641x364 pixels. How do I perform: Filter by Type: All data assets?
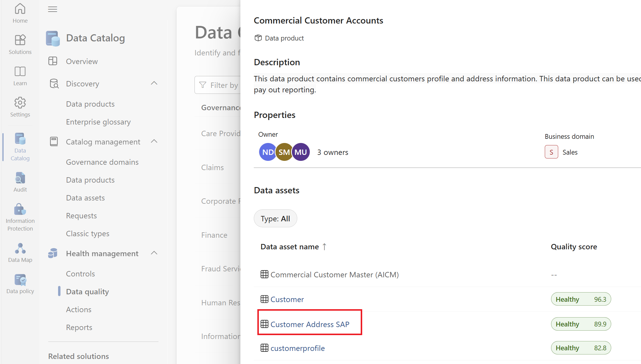pos(275,218)
